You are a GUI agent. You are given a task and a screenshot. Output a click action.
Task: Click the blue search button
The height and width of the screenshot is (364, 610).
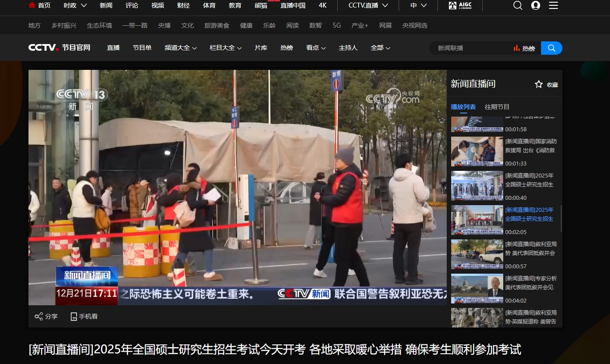[552, 48]
